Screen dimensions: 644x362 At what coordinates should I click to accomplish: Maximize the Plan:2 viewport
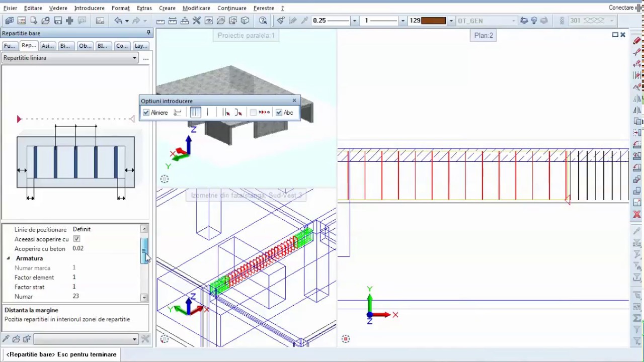point(615,35)
